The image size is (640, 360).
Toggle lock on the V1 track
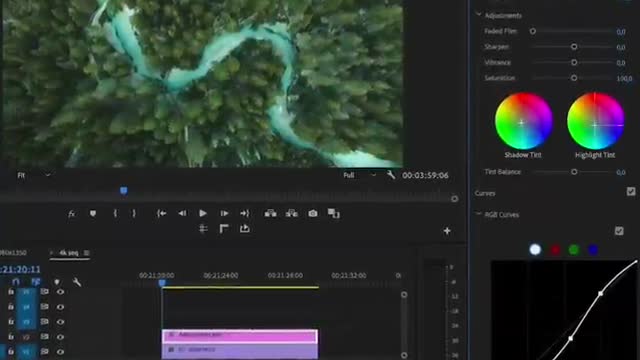(x=11, y=351)
